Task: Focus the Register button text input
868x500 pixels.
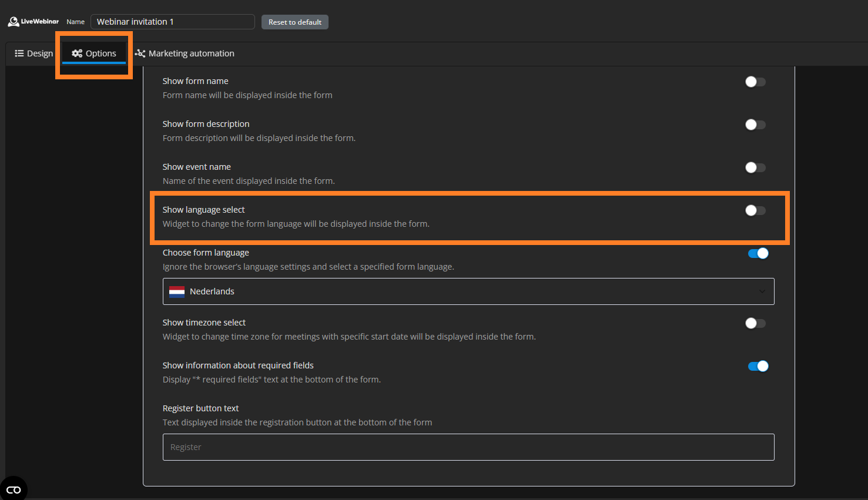Action: [x=468, y=447]
